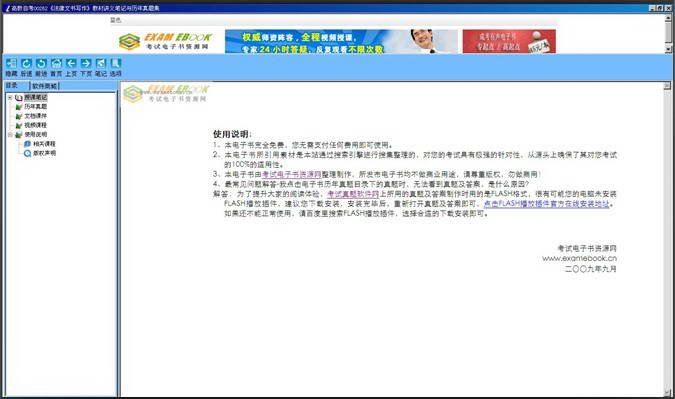Click the 使用说明: heading text
Screen dimensions: 675x399
(232, 134)
